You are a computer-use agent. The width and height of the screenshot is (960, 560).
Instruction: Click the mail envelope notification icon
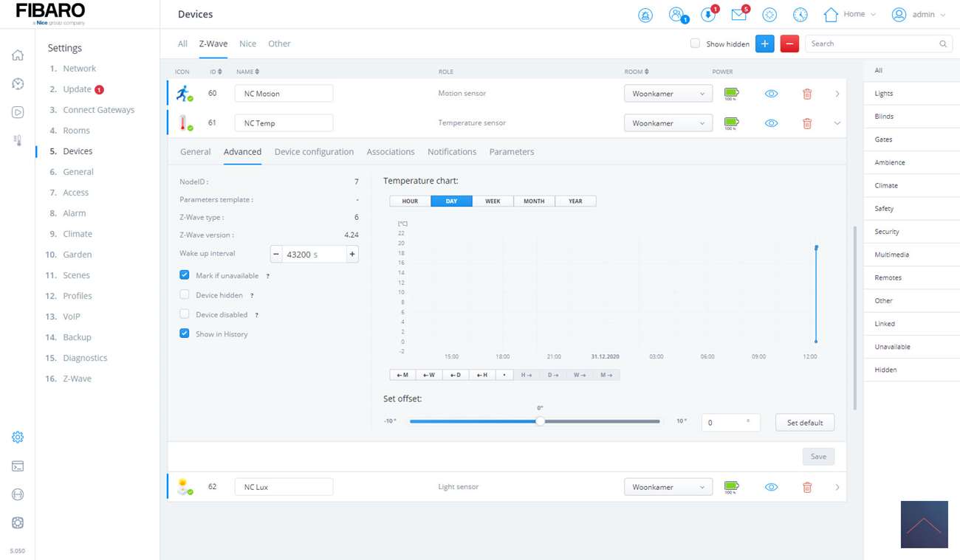point(738,15)
